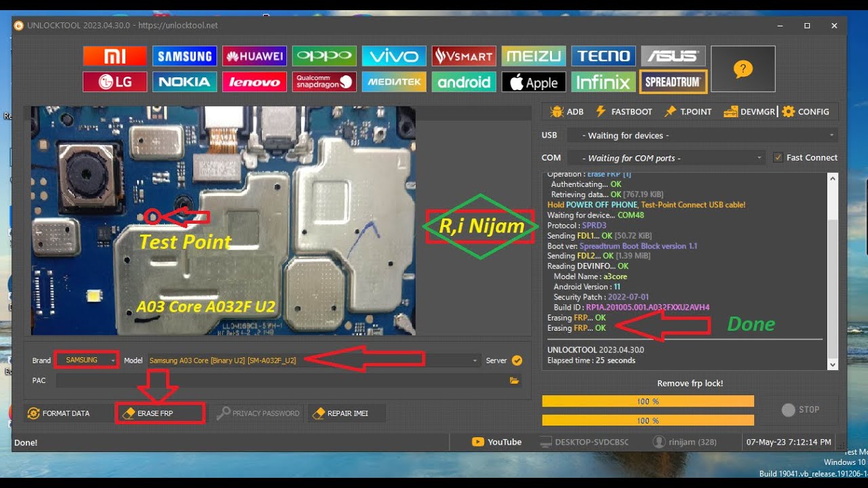This screenshot has height=488, width=868.
Task: Open the Lenovo brand tile
Action: tap(254, 82)
